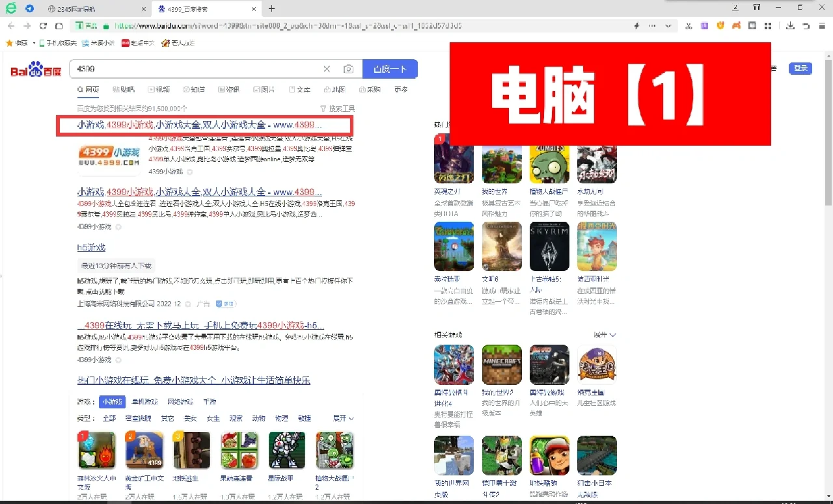Screen dimensions: 833x504
Task: Open a new tab with plus
Action: click(x=271, y=8)
